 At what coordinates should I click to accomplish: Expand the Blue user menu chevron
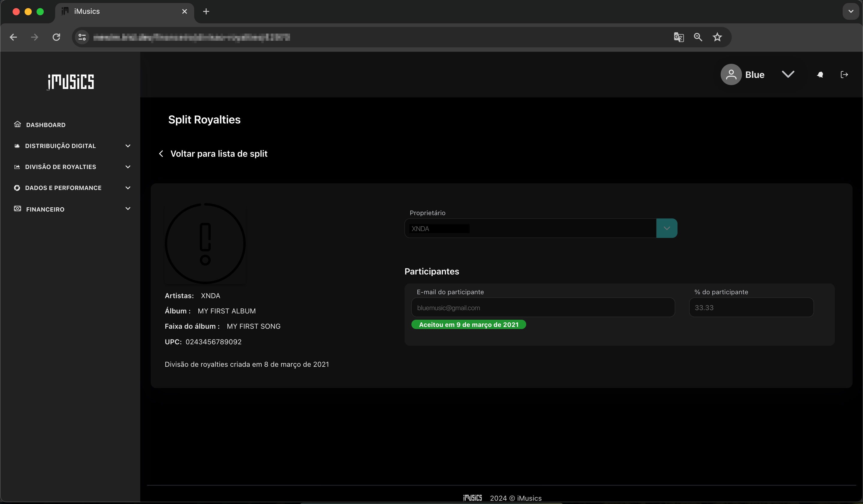[x=788, y=74]
